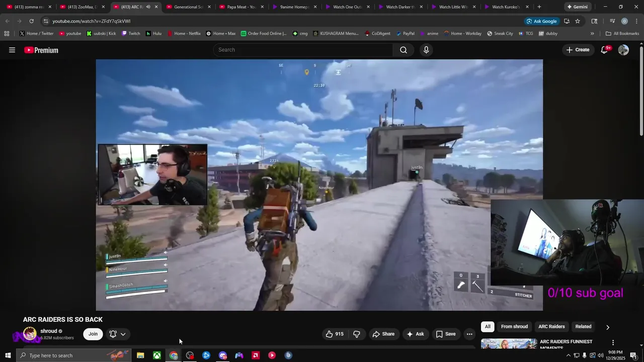Bookmark this page with star icon
The height and width of the screenshot is (362, 644).
pyautogui.click(x=578, y=21)
